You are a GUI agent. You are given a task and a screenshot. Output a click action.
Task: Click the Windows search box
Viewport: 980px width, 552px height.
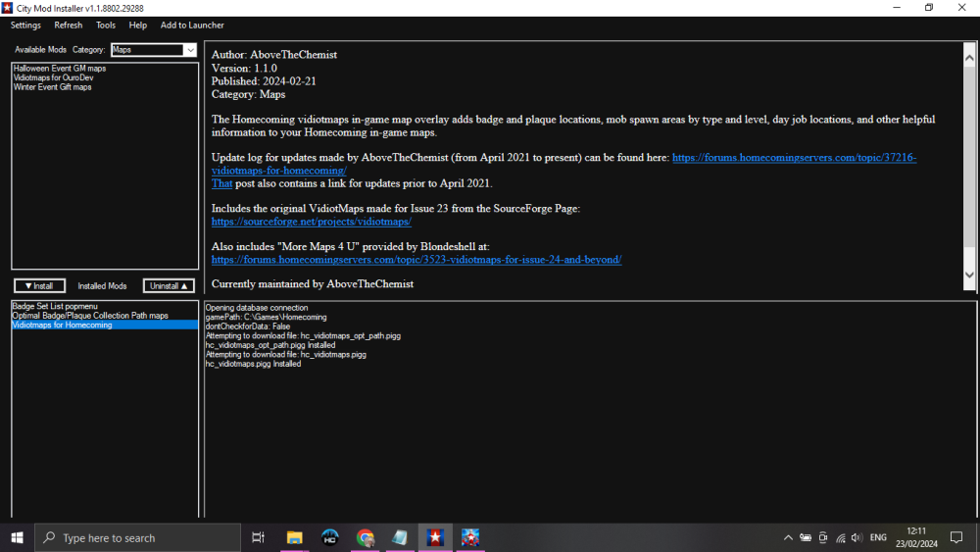tap(137, 537)
